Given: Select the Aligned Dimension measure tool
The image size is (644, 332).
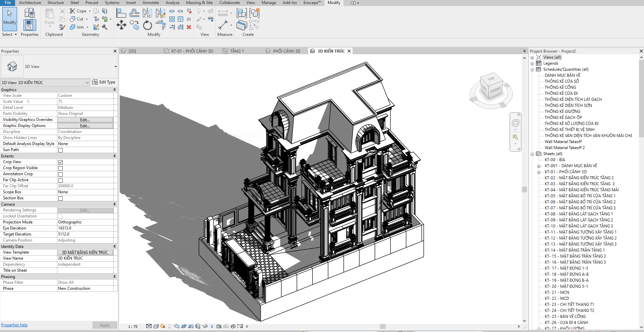Looking at the screenshot, I should coord(223,25).
